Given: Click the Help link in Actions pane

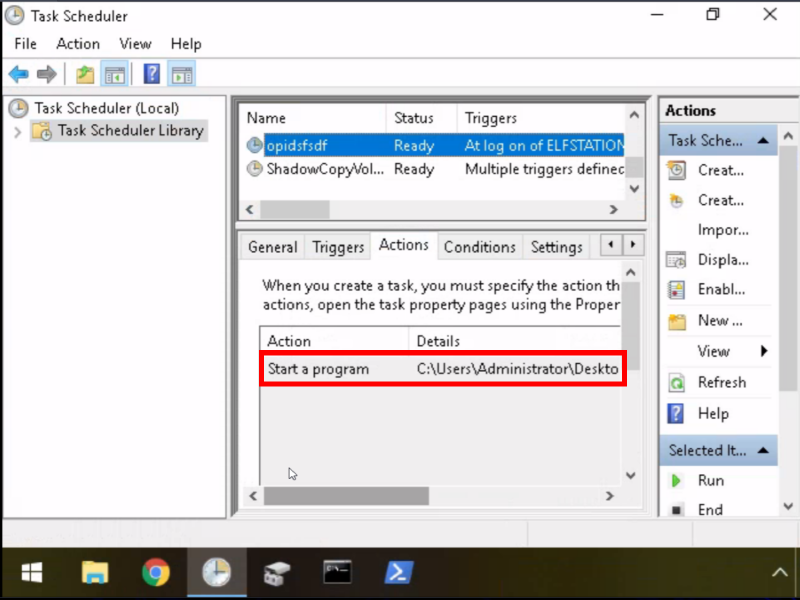Looking at the screenshot, I should coord(712,413).
